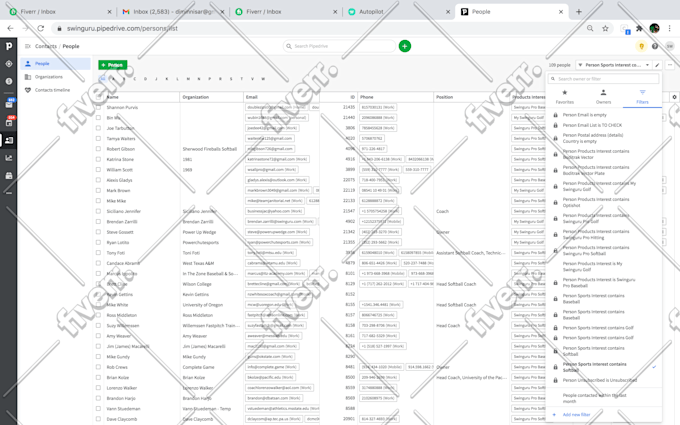Select checkbox for Robert Gibson
Image resolution: width=680 pixels, height=425 pixels.
pyautogui.click(x=98, y=149)
